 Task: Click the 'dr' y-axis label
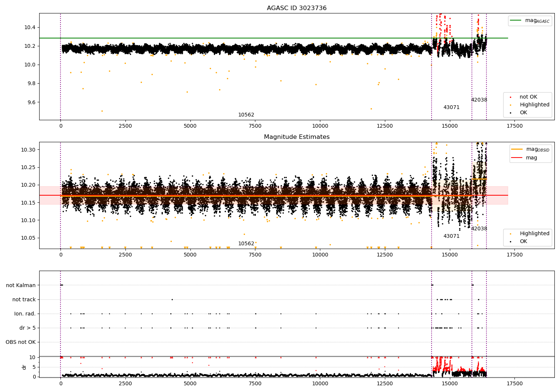click(24, 367)
